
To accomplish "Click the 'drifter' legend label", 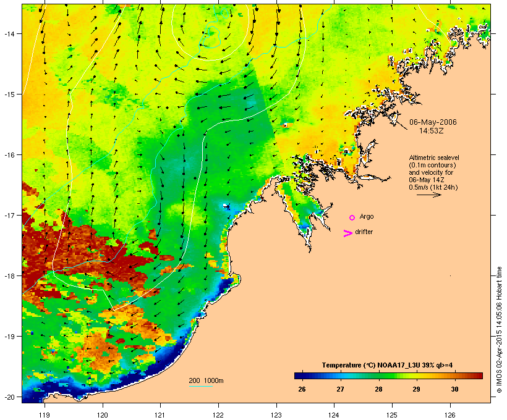I will 364,232.
